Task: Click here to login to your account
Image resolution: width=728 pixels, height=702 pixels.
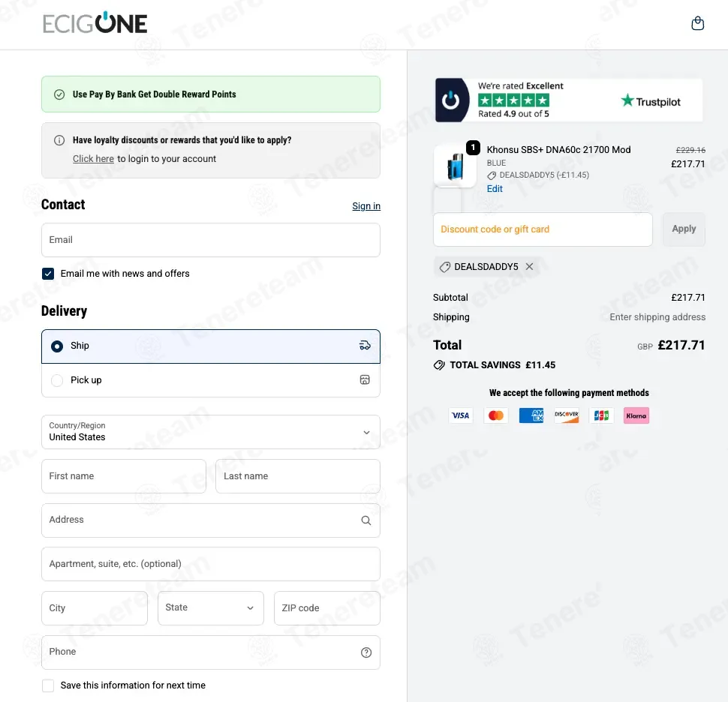Action: pos(93,159)
